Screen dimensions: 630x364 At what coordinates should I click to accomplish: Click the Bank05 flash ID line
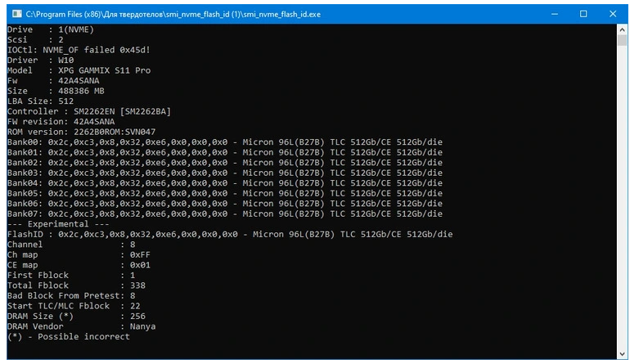click(x=225, y=194)
